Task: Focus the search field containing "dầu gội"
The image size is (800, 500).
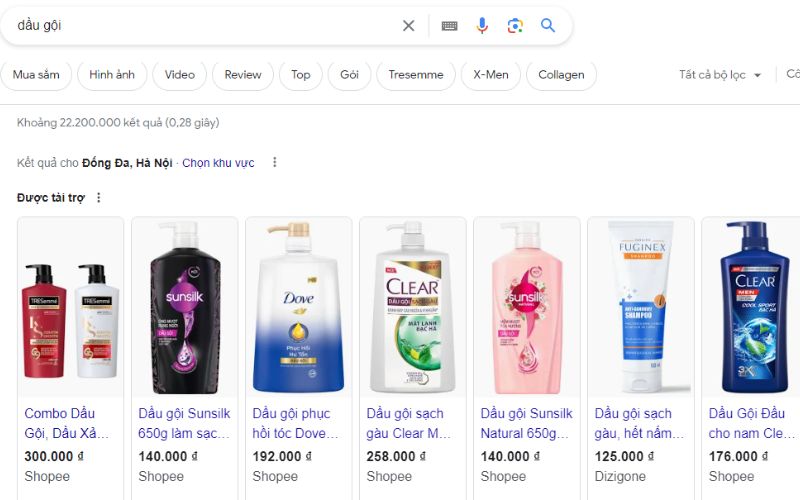Action: point(200,26)
